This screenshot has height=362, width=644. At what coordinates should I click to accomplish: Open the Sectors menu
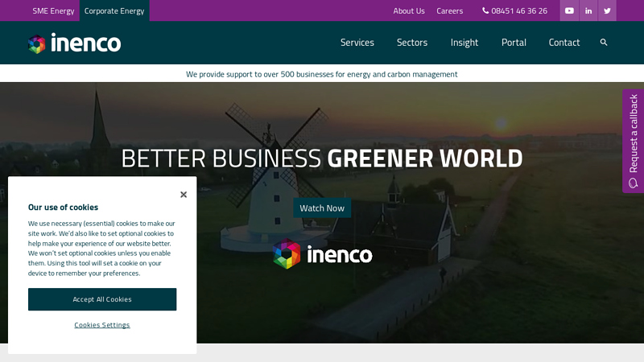tap(412, 43)
